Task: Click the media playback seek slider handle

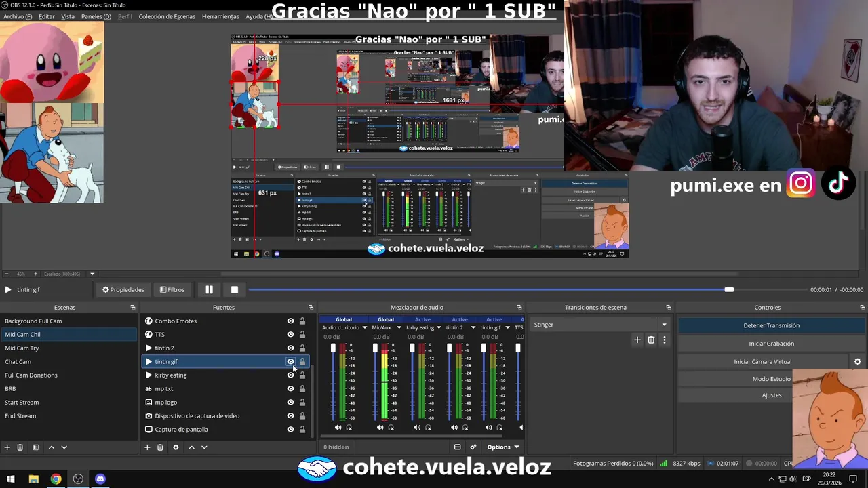Action: pyautogui.click(x=729, y=290)
